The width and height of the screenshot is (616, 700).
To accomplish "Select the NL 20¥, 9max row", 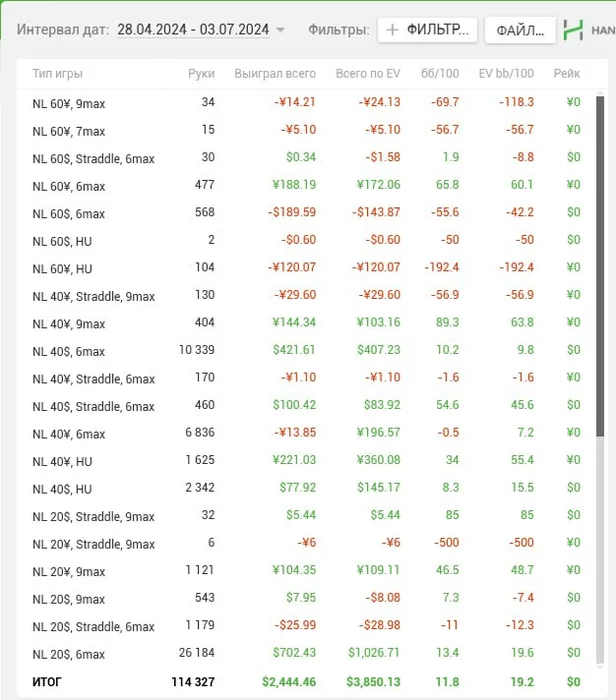I will [68, 571].
